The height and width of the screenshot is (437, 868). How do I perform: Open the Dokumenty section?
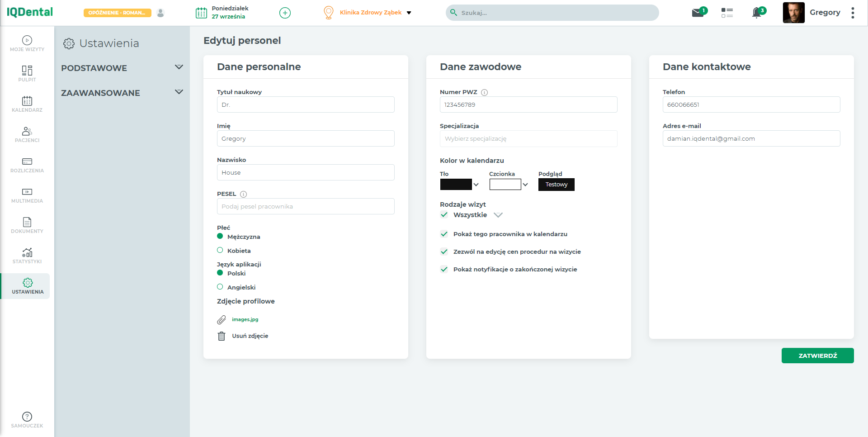coord(27,226)
